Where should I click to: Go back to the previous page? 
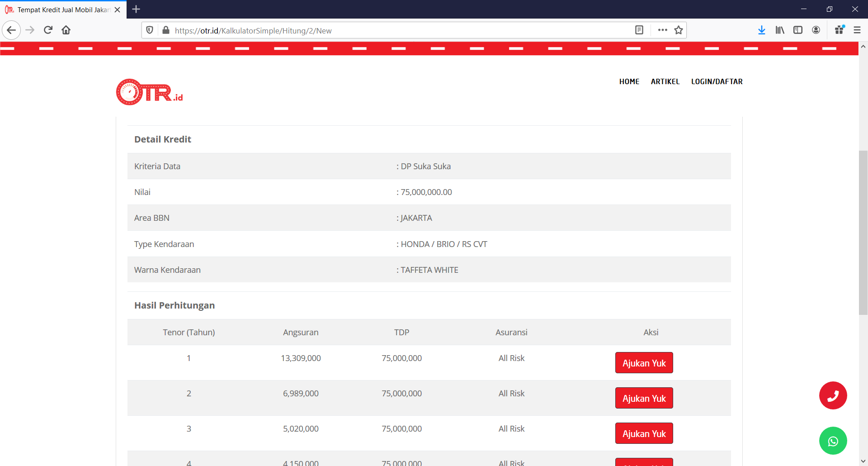pyautogui.click(x=11, y=30)
